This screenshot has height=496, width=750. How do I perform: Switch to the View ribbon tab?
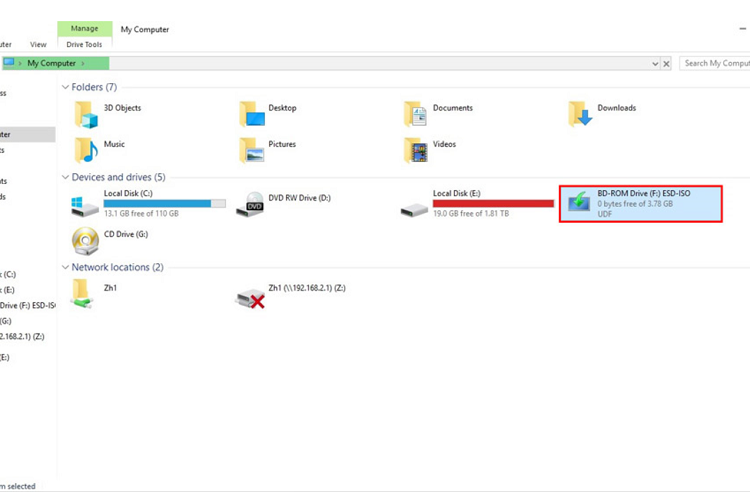(x=38, y=45)
